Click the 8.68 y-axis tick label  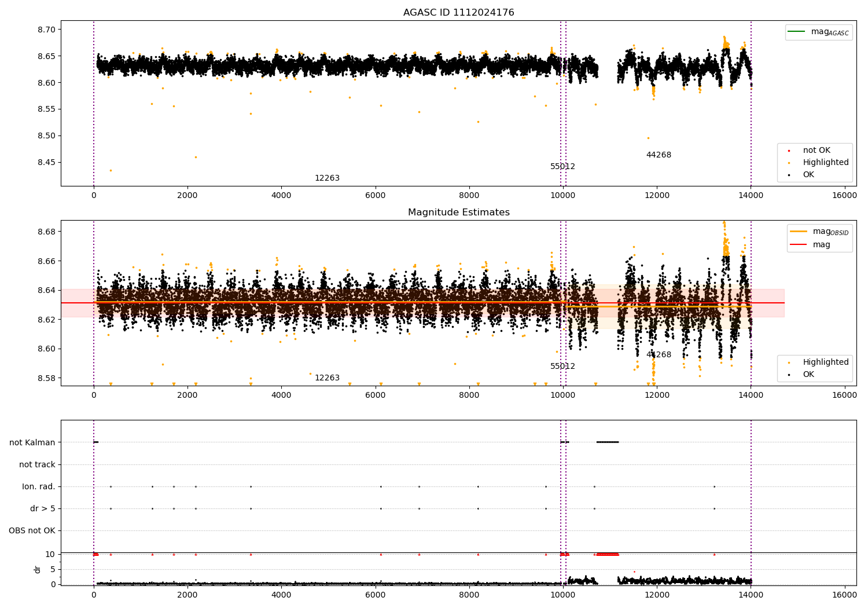click(x=46, y=232)
